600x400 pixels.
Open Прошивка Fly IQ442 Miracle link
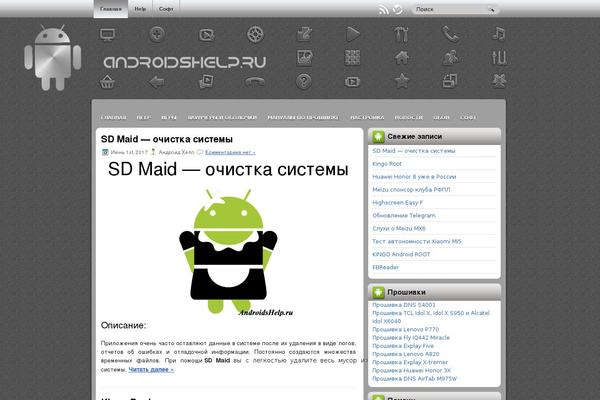point(411,338)
